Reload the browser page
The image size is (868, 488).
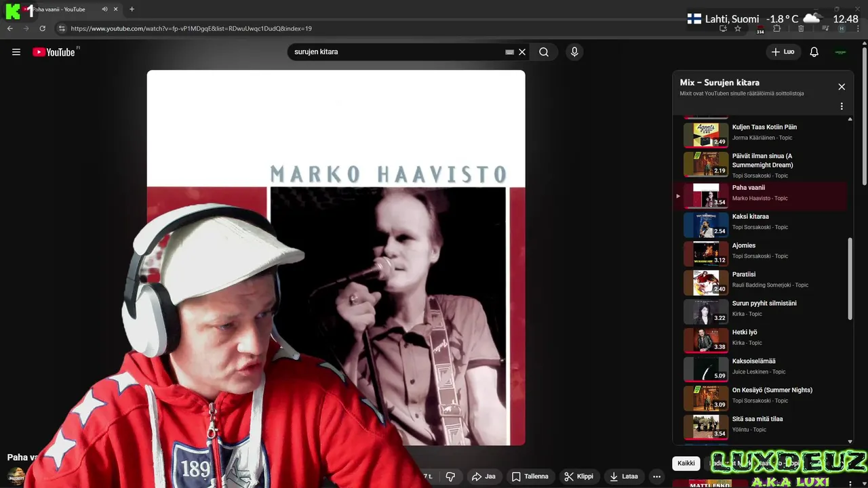tap(42, 28)
